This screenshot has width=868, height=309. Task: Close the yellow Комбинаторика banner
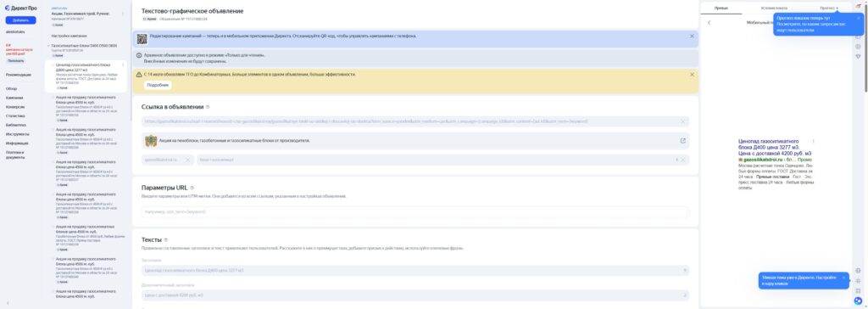pyautogui.click(x=692, y=75)
